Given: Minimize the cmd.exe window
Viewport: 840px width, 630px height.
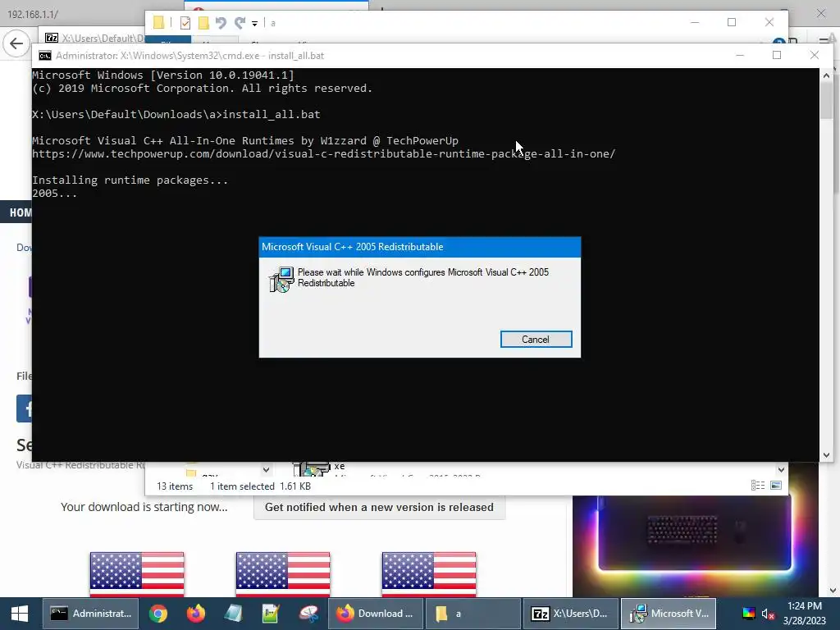Looking at the screenshot, I should coord(740,55).
